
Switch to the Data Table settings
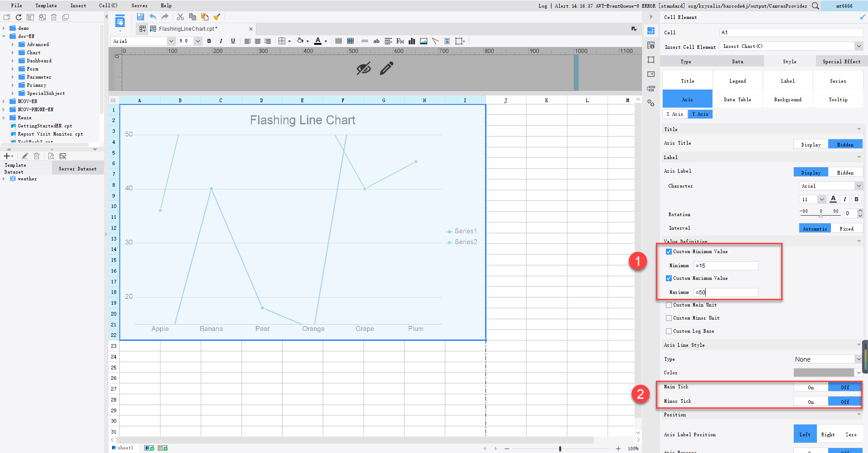[x=737, y=99]
